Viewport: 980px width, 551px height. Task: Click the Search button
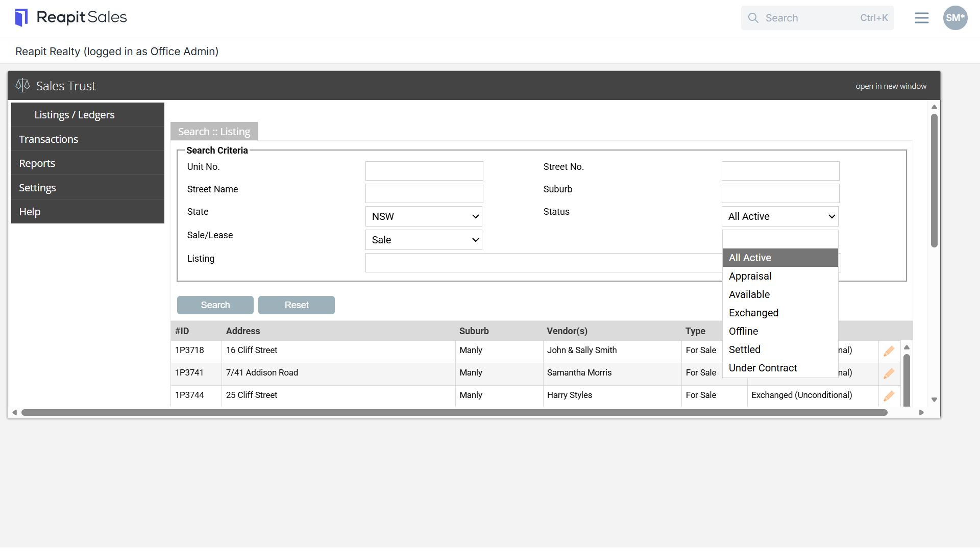(x=215, y=305)
